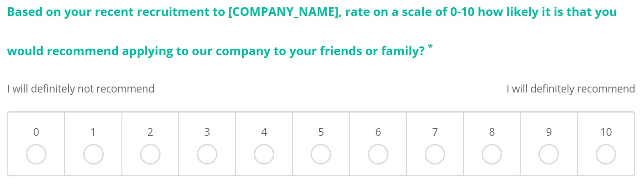
Task: Mark the radio circle beneath number 3
Action: click(207, 154)
